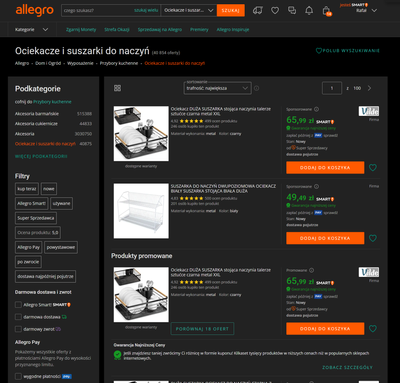The width and height of the screenshot is (400, 383).
Task: Toggle po zwrocie filter chip
Action: (28, 262)
